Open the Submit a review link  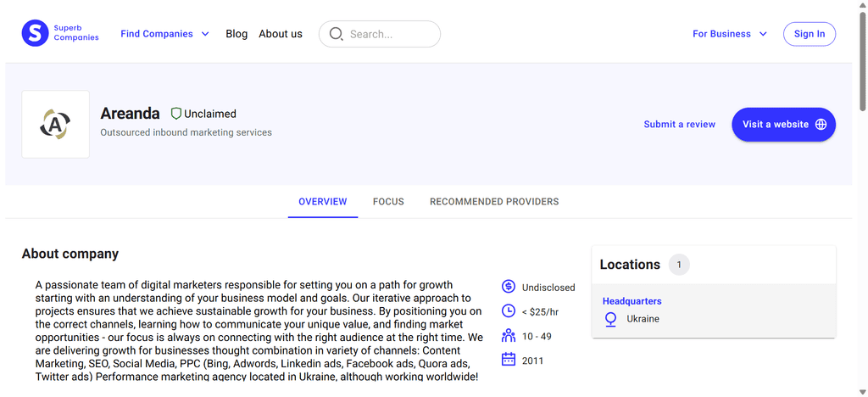[679, 125]
